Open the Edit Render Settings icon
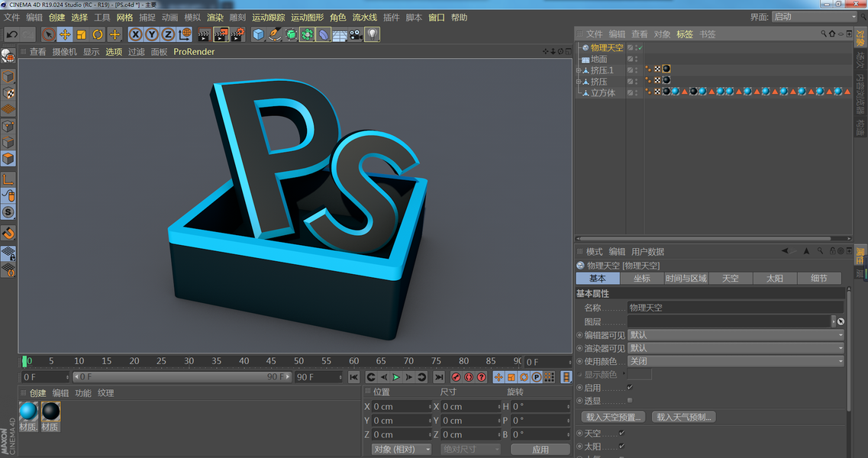Image resolution: width=868 pixels, height=458 pixels. click(238, 34)
